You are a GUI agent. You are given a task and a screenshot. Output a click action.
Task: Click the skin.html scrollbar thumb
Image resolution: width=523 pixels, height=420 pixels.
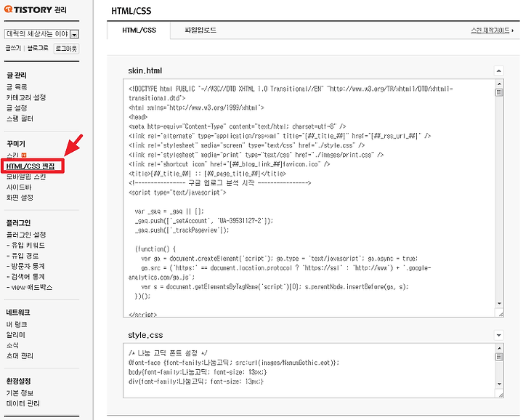pos(499,92)
